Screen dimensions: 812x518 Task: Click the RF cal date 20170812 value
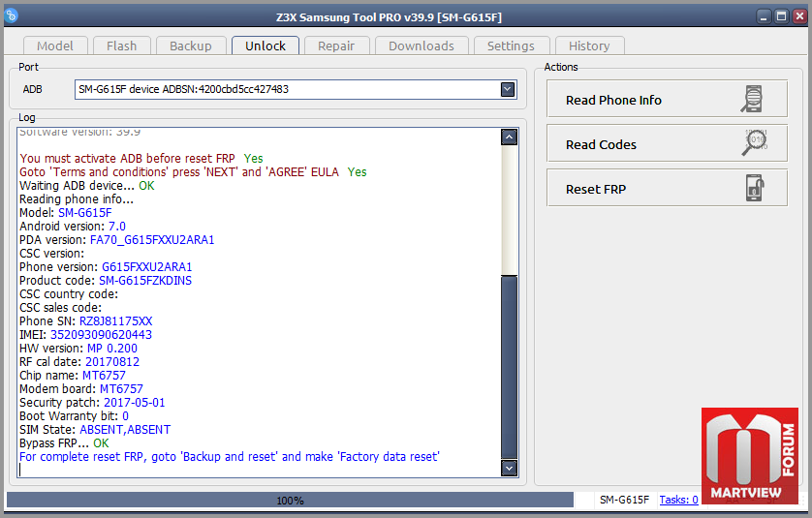click(x=112, y=362)
